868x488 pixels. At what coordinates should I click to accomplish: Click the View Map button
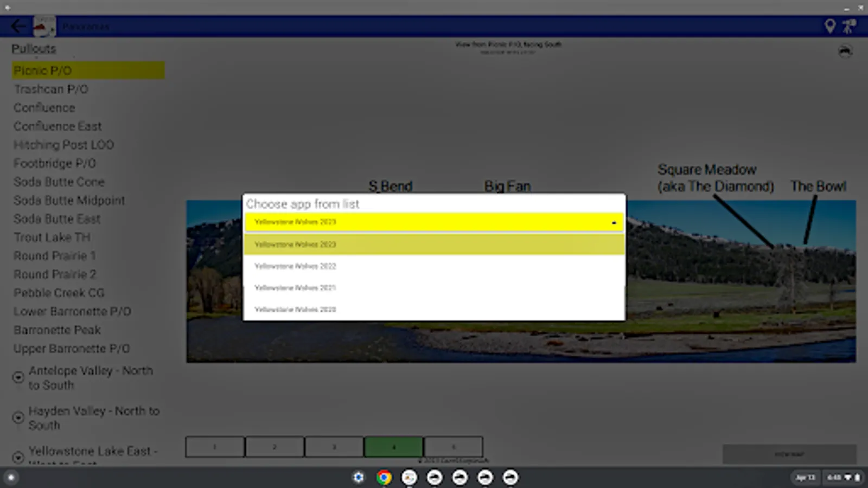(x=789, y=454)
